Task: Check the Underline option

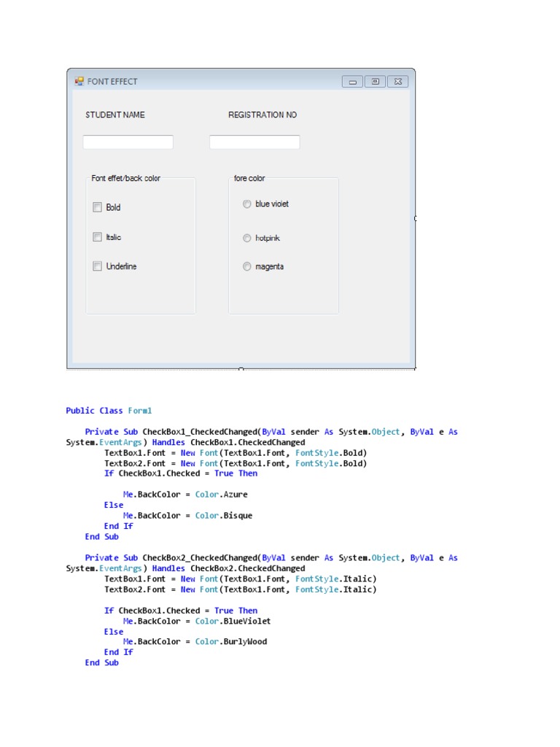Action: click(98, 266)
